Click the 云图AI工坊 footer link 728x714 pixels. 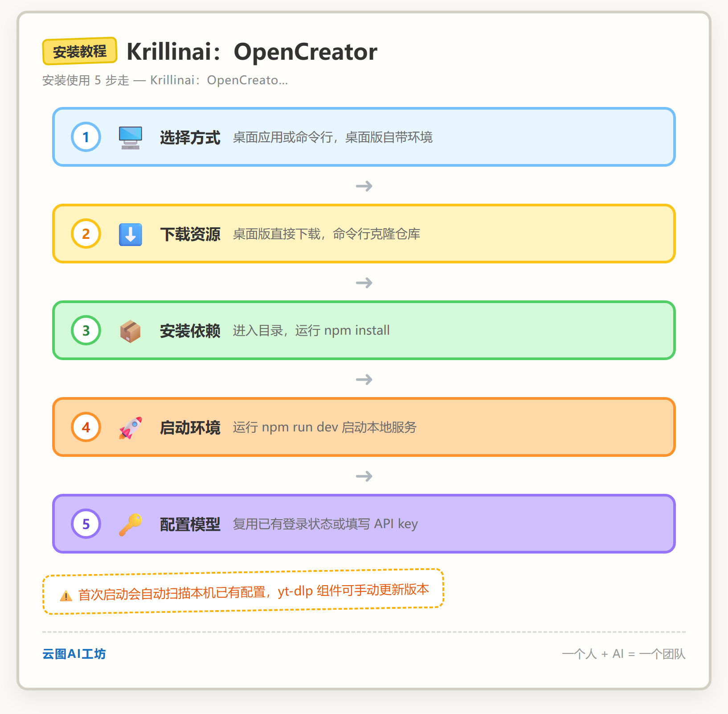click(x=74, y=654)
